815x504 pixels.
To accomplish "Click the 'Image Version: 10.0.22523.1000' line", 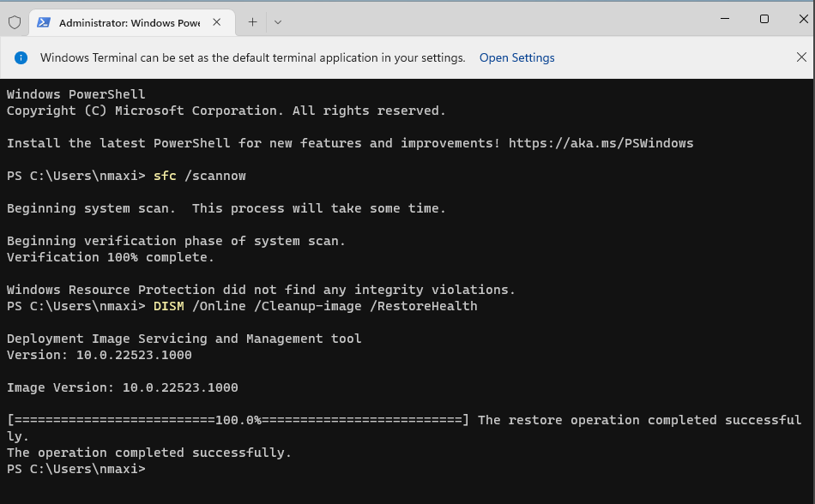I will tap(122, 387).
